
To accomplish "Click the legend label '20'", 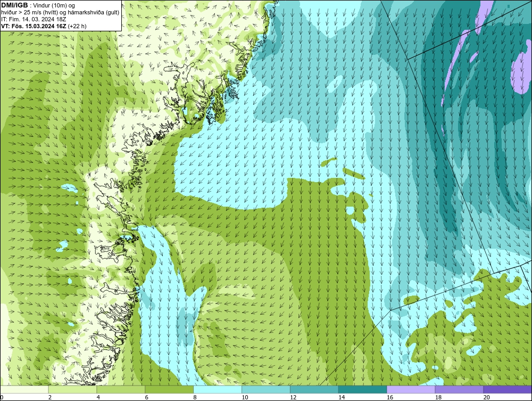I will tap(487, 397).
